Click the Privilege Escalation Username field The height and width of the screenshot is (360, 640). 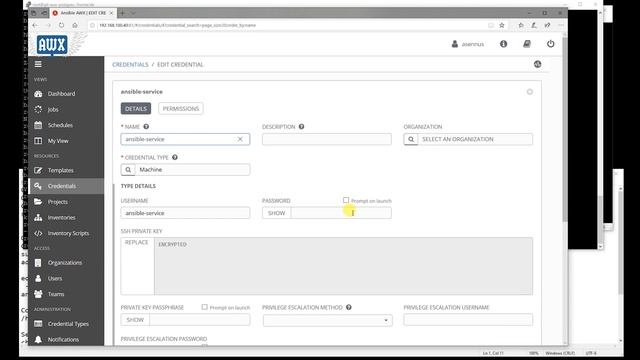(468, 320)
